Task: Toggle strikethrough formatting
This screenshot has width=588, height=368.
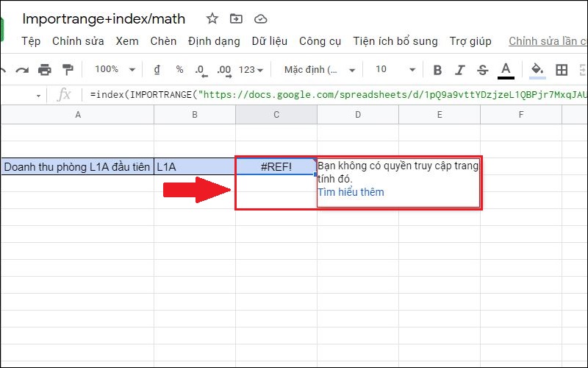Action: (482, 70)
